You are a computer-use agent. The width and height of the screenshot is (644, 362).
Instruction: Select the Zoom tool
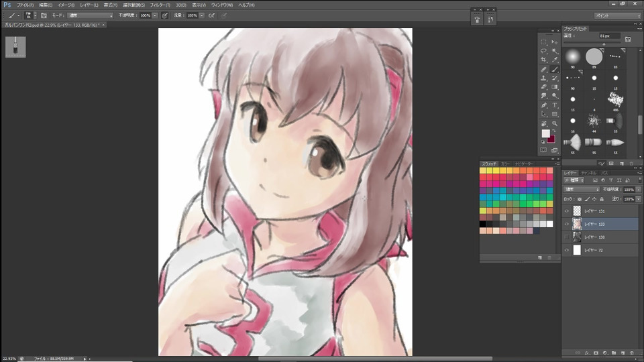555,123
